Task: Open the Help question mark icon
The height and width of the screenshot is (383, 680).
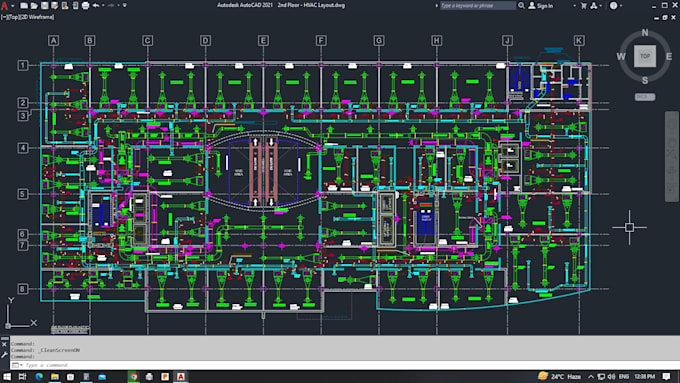Action: pos(613,6)
